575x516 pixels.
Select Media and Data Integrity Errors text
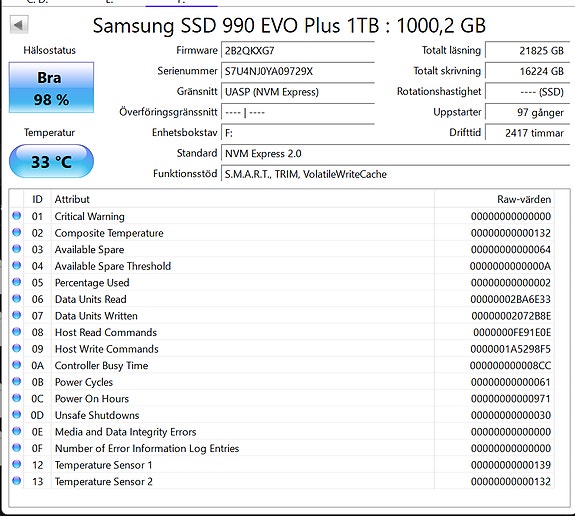pyautogui.click(x=125, y=432)
